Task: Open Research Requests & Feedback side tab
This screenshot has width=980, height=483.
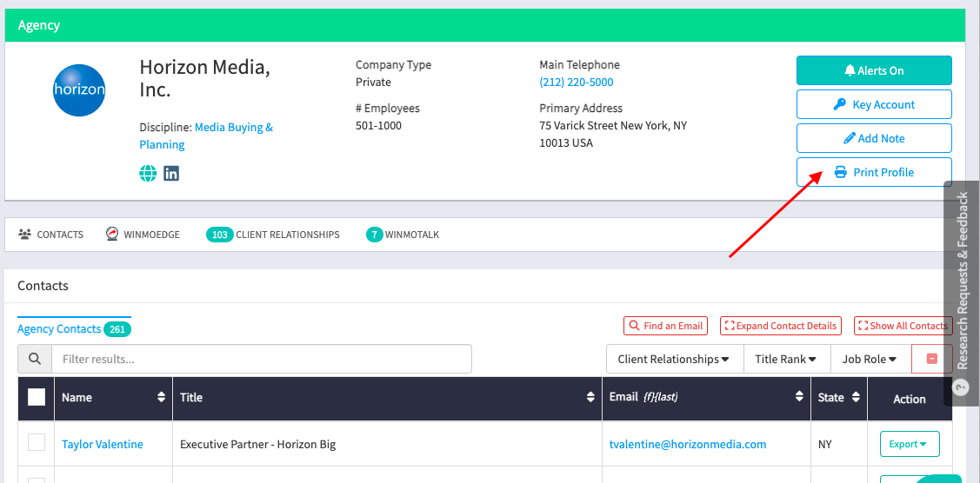Action: tap(961, 294)
